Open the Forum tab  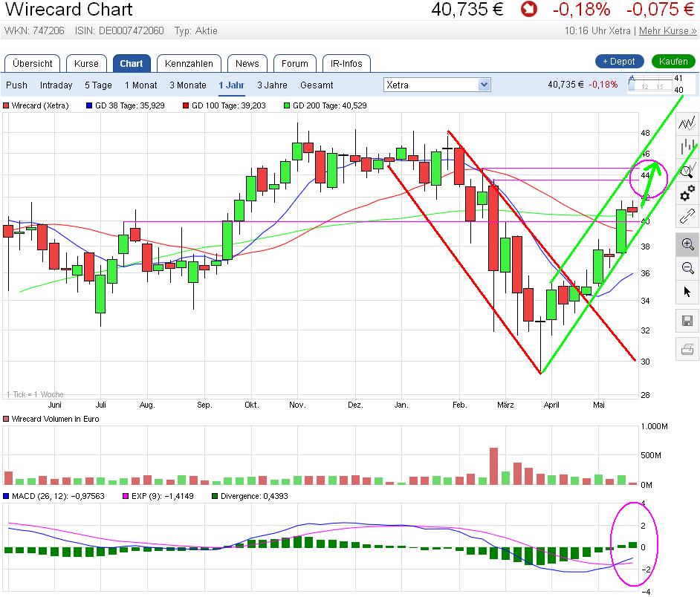coord(295,63)
